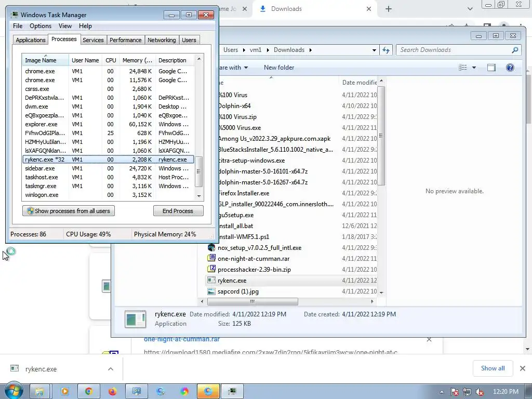Click the rykenc.exe icon in download bar
The width and height of the screenshot is (532, 399).
[x=14, y=368]
